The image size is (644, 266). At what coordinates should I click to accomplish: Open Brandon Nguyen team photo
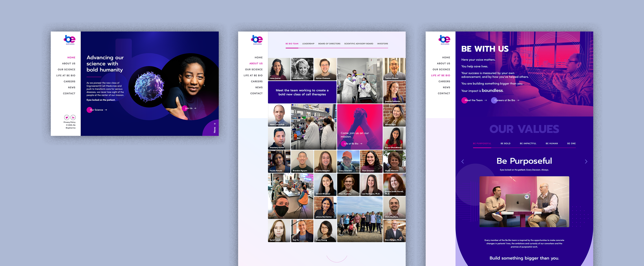point(302,162)
